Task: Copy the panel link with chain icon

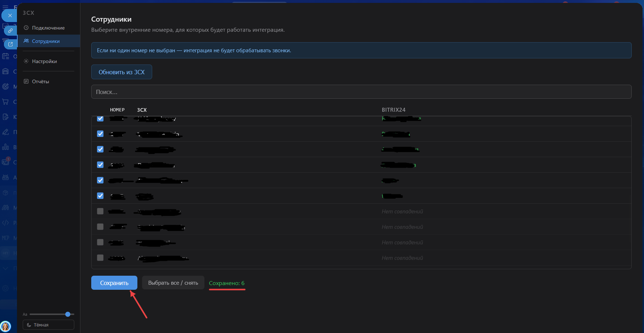Action: pyautogui.click(x=10, y=31)
